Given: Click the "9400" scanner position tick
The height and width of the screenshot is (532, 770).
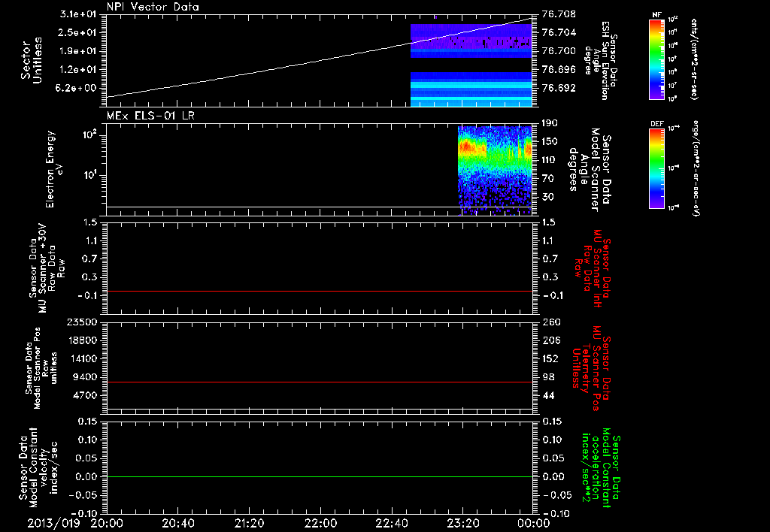Looking at the screenshot, I should click(x=86, y=377).
